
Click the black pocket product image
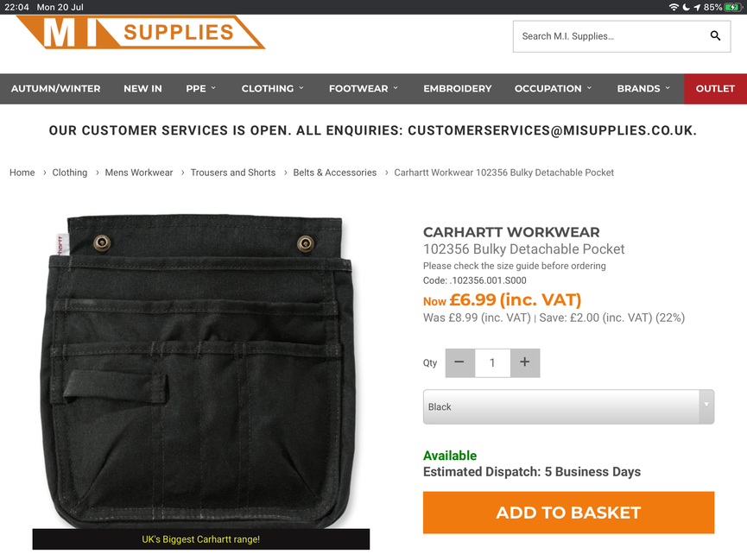pyautogui.click(x=200, y=371)
